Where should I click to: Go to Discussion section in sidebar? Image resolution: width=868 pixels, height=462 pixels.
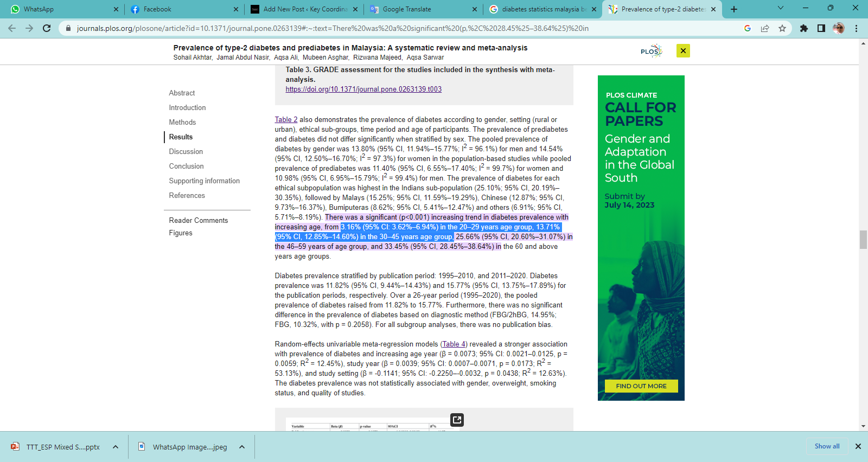click(186, 152)
